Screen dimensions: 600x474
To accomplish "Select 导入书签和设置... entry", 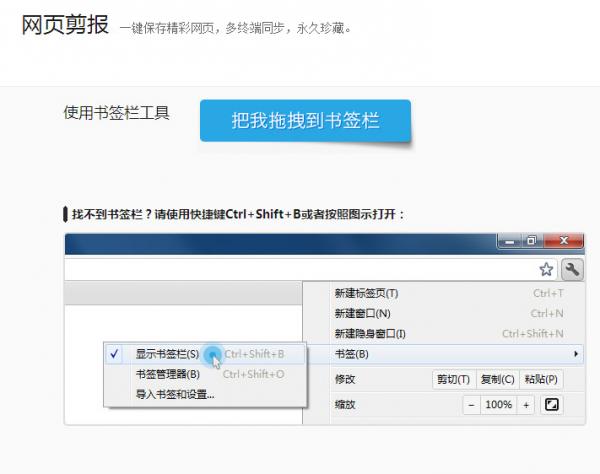I will [205, 394].
